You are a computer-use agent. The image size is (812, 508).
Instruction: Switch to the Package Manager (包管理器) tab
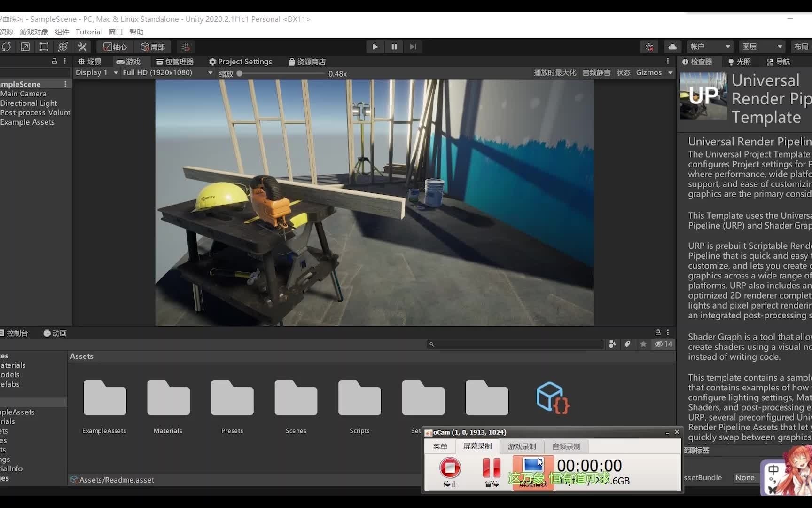coord(175,62)
